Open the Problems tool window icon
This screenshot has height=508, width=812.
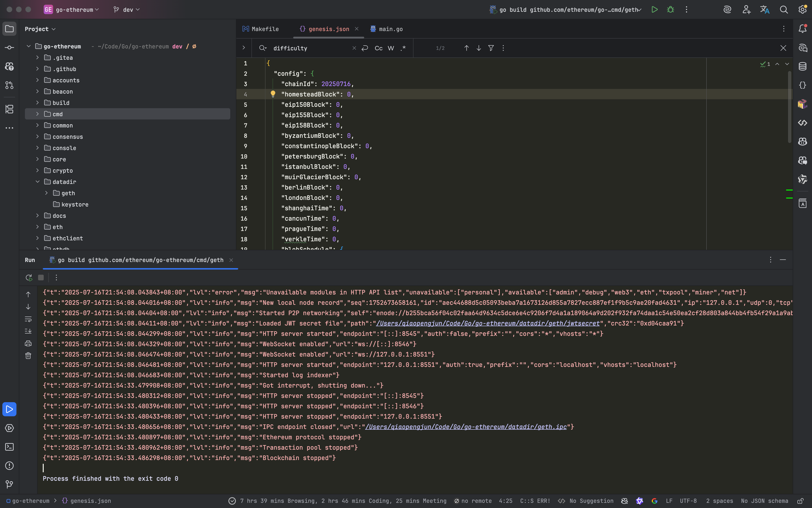point(9,466)
